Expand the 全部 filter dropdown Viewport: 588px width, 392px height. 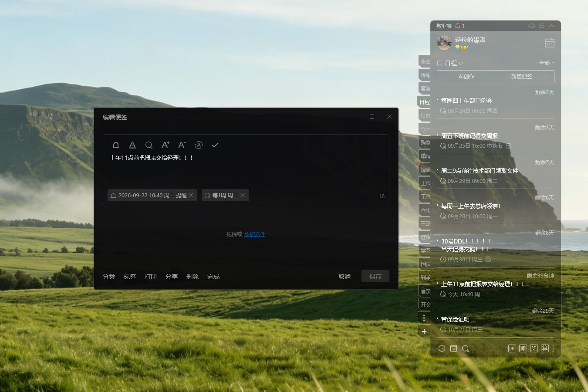tap(547, 63)
